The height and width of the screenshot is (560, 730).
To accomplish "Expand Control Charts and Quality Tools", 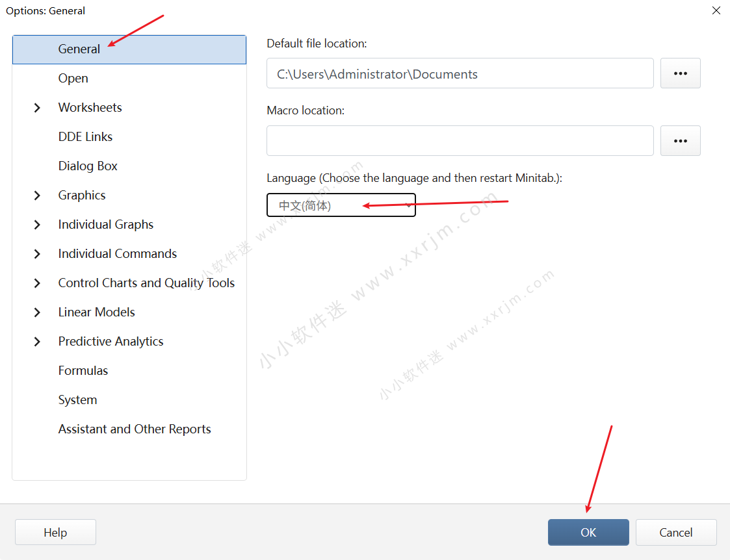I will tap(37, 283).
